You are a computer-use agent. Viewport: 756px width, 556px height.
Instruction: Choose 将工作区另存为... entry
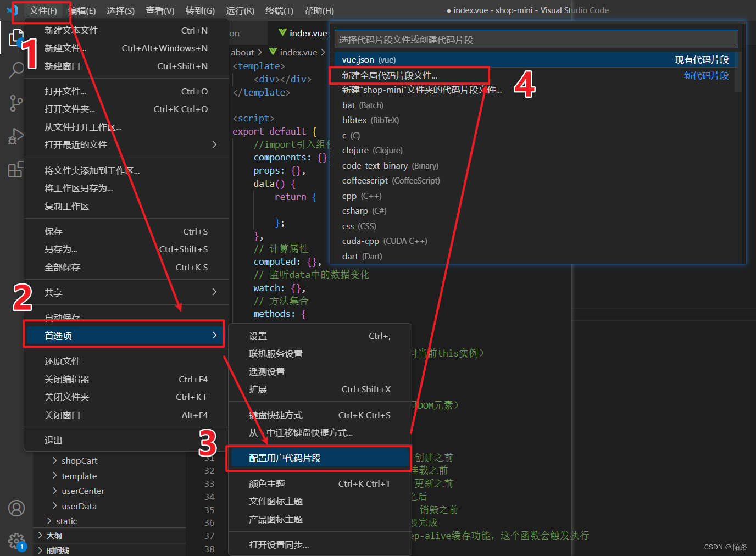point(126,188)
